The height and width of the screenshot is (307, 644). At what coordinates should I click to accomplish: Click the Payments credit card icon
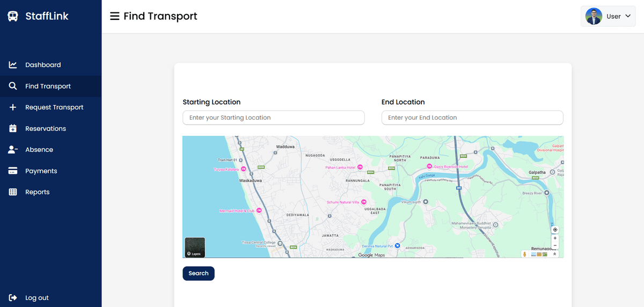click(x=13, y=171)
